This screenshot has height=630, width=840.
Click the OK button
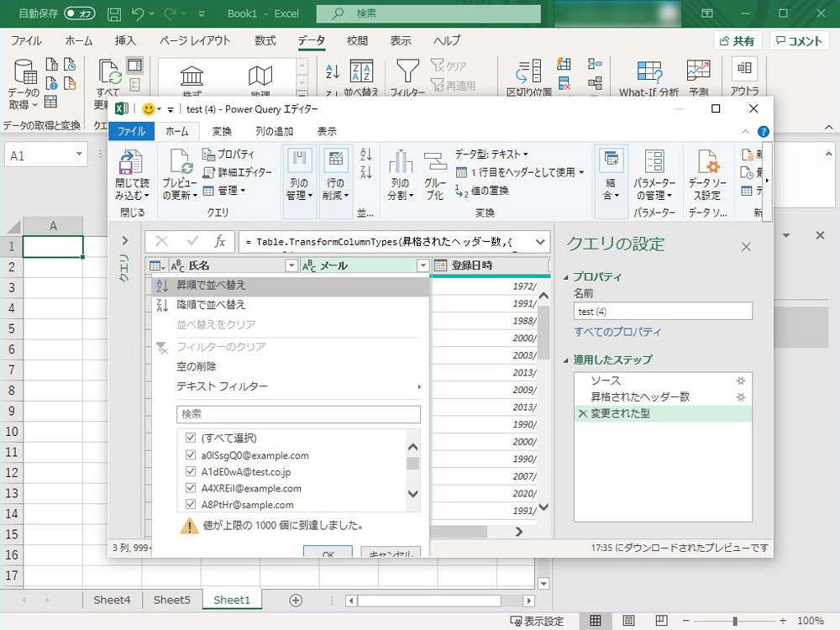[328, 554]
